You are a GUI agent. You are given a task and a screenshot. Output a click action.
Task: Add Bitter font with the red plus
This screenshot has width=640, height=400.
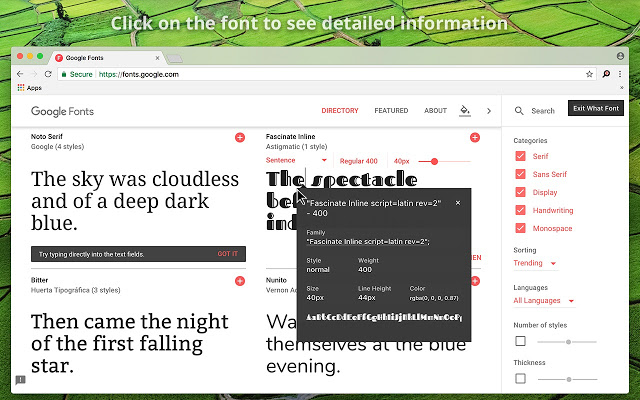pyautogui.click(x=240, y=281)
